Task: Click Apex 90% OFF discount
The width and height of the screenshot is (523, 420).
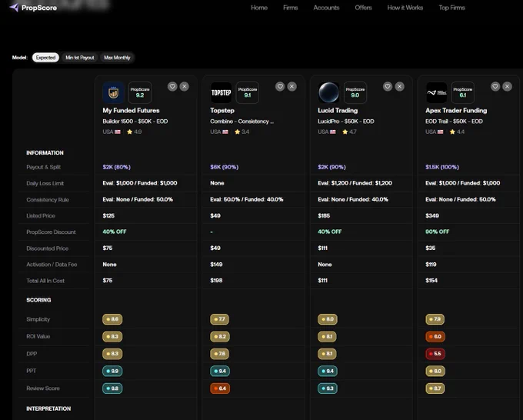Action: tap(438, 232)
